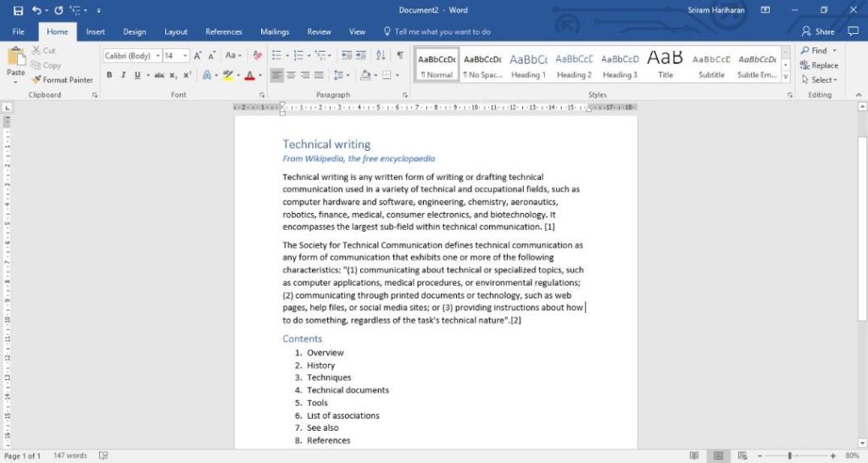The image size is (868, 463).
Task: Click the Sort (A-Z) icon
Action: [x=379, y=56]
